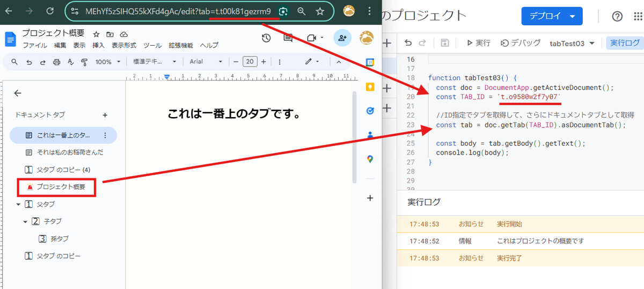Open the editing mode pencil dropdown

(312, 62)
